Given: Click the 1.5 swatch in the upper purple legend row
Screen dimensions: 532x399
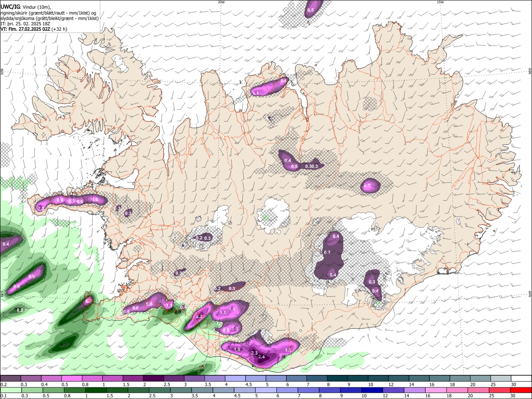Looking at the screenshot, I should pos(133,378).
